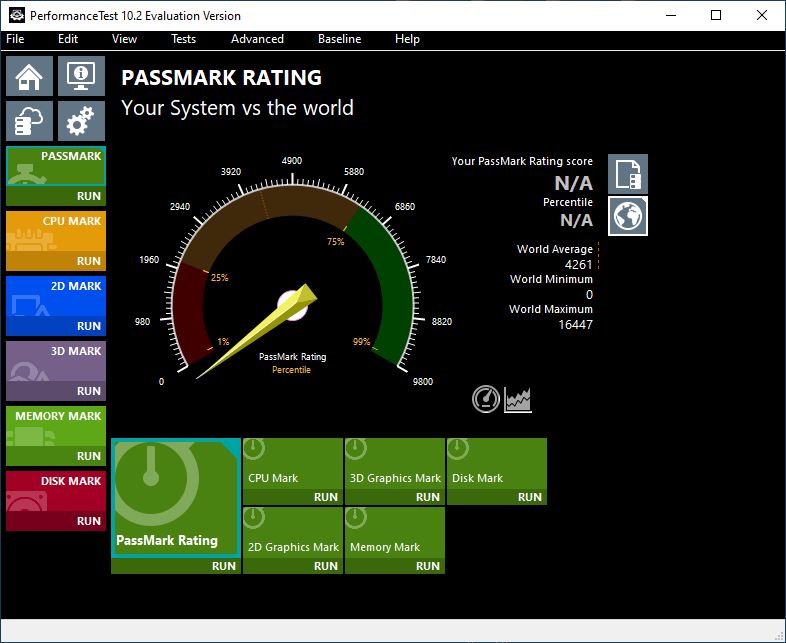
Task: Click the Percentile label under gauge
Action: [x=291, y=370]
